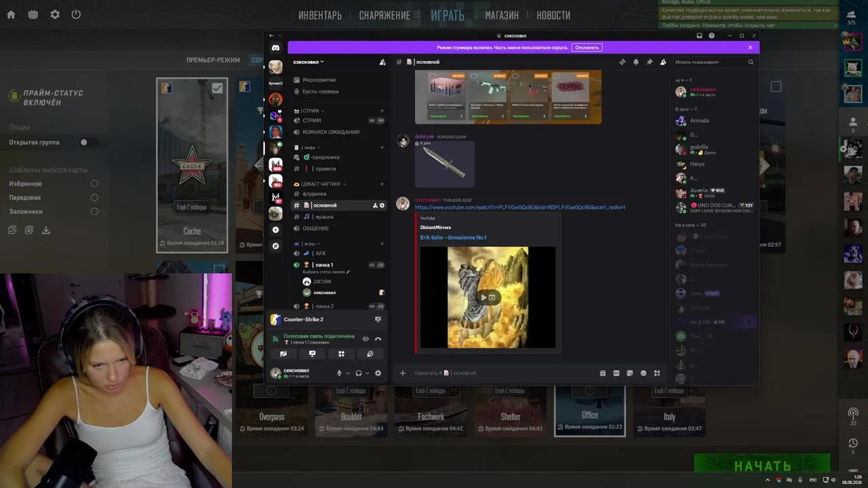The image size is (868, 488).
Task: Open МАГАЗИН tab in CS2
Action: point(502,15)
